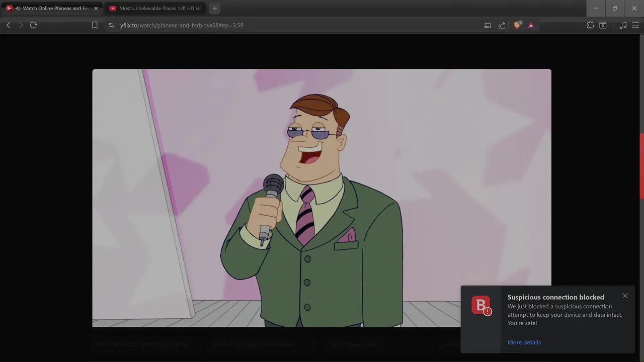The height and width of the screenshot is (362, 644).
Task: Open Brave Rewards triangle icon
Action: click(x=531, y=25)
